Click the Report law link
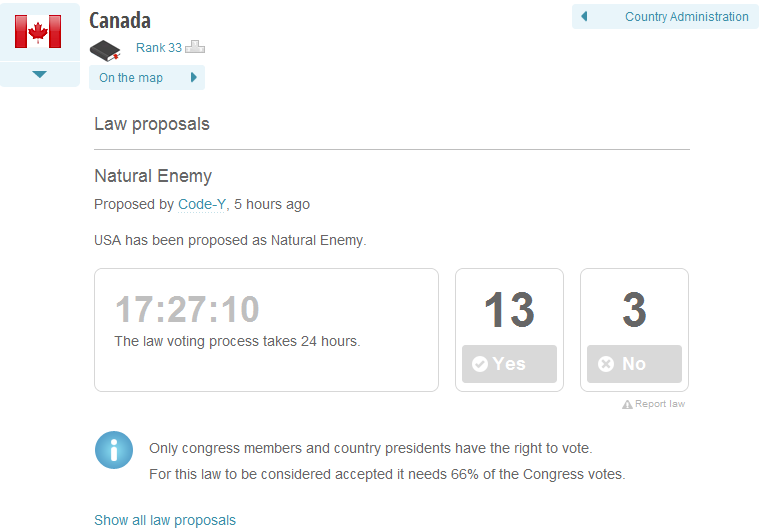 660,404
